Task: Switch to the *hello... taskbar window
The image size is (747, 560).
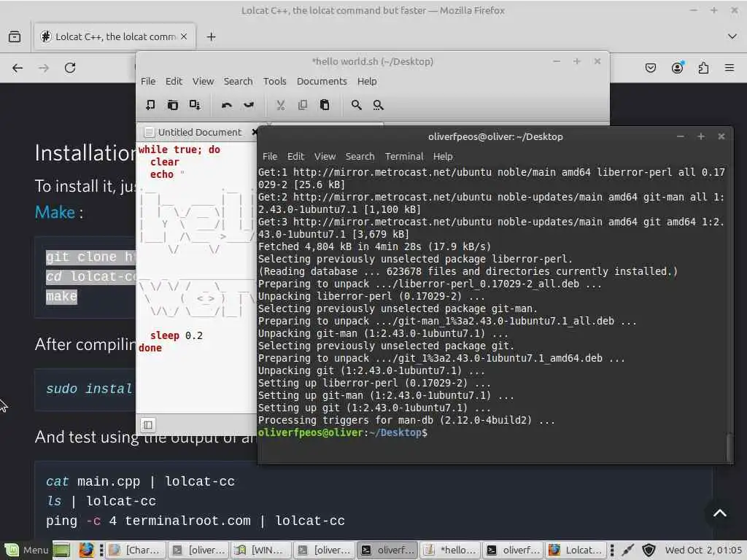Action: point(449,550)
